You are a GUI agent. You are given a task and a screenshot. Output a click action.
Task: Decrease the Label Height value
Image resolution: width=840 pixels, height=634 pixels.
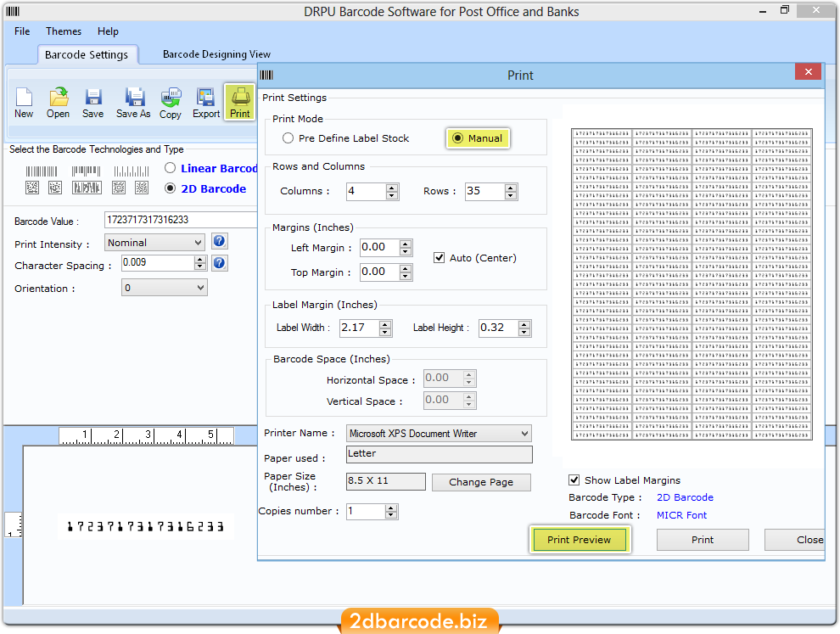click(524, 332)
